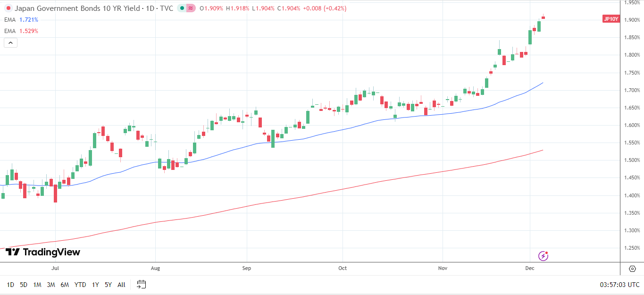Collapse the indicator legend with chevron
The width and height of the screenshot is (644, 295).
(x=10, y=43)
